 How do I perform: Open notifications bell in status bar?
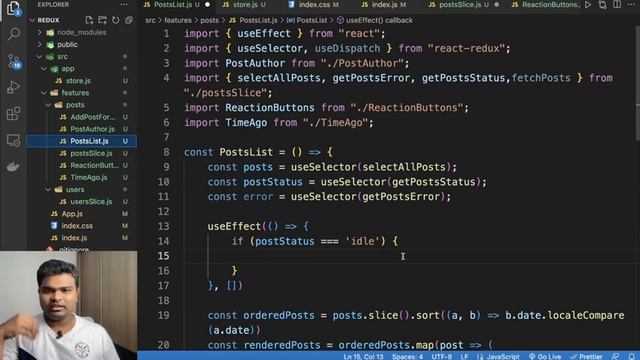pyautogui.click(x=632, y=356)
